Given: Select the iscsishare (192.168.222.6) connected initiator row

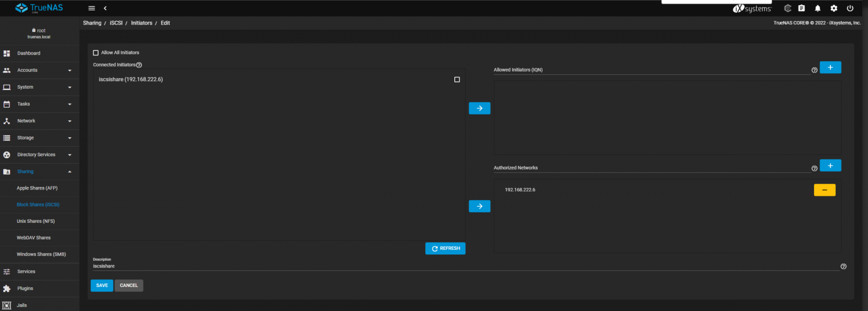Looking at the screenshot, I should pyautogui.click(x=279, y=79).
